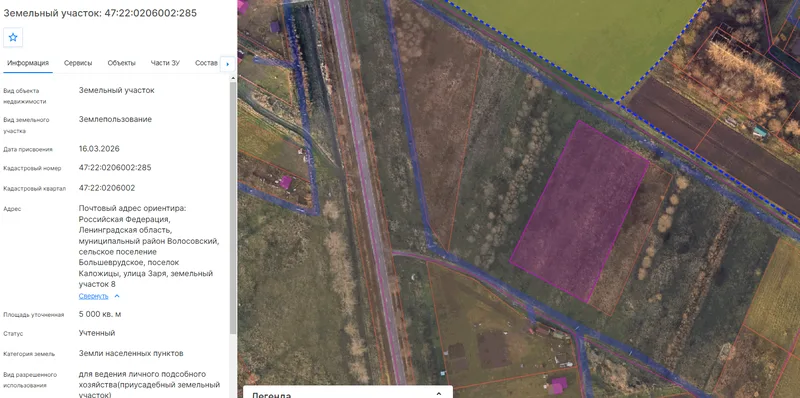The width and height of the screenshot is (800, 398).
Task: Add parcel to favorites with star icon
Action: coord(13,37)
